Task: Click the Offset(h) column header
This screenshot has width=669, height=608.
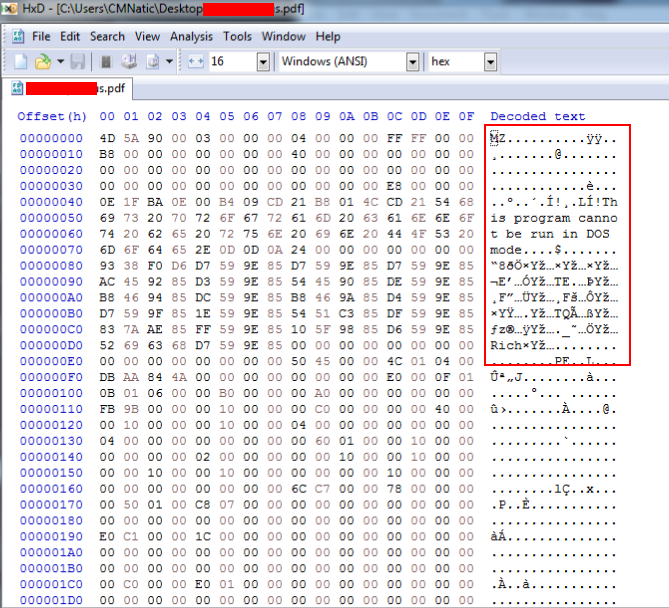Action: 52,116
